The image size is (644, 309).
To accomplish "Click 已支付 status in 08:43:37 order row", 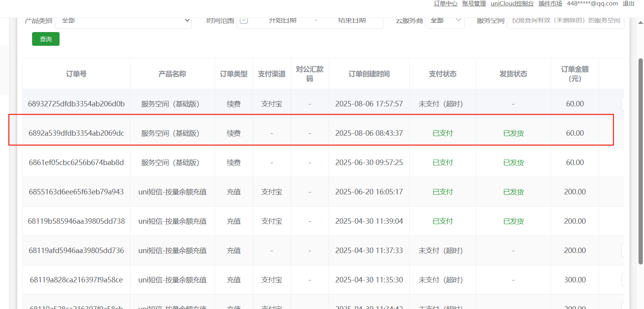I will 443,133.
